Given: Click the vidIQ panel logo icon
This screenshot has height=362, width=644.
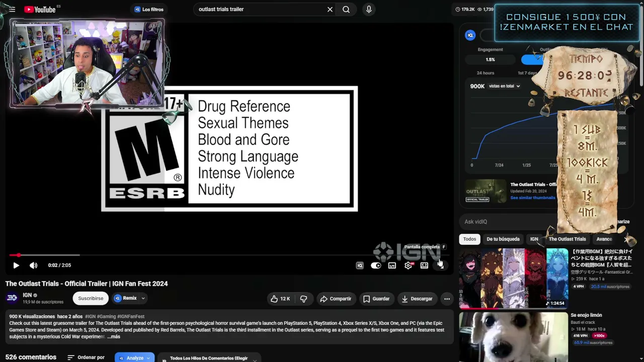Looking at the screenshot, I should (x=470, y=35).
